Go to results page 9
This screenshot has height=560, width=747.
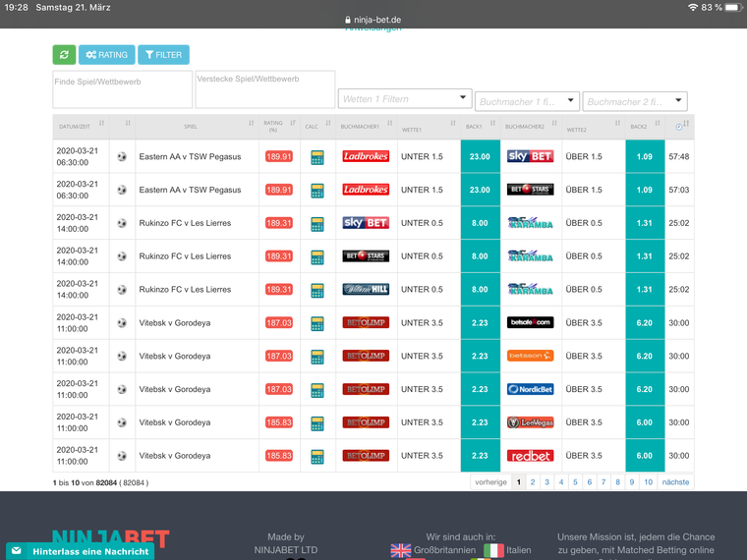point(632,482)
